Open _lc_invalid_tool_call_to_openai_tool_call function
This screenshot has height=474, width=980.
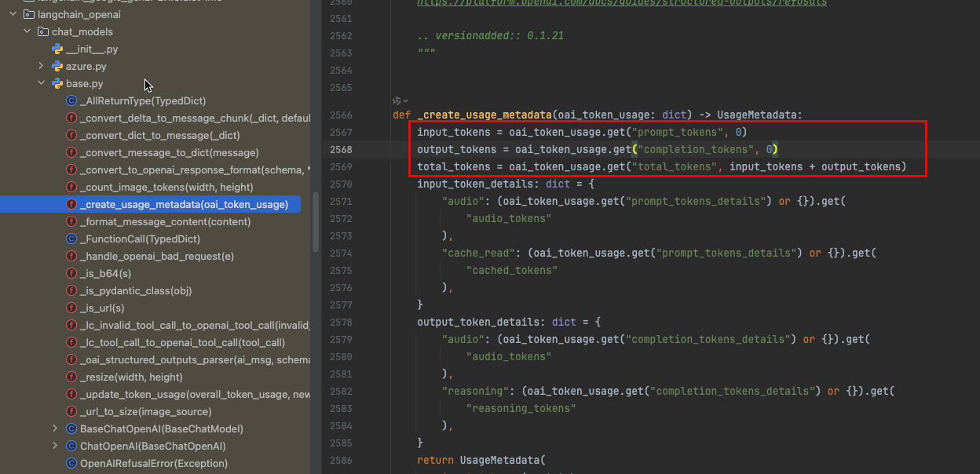(196, 325)
